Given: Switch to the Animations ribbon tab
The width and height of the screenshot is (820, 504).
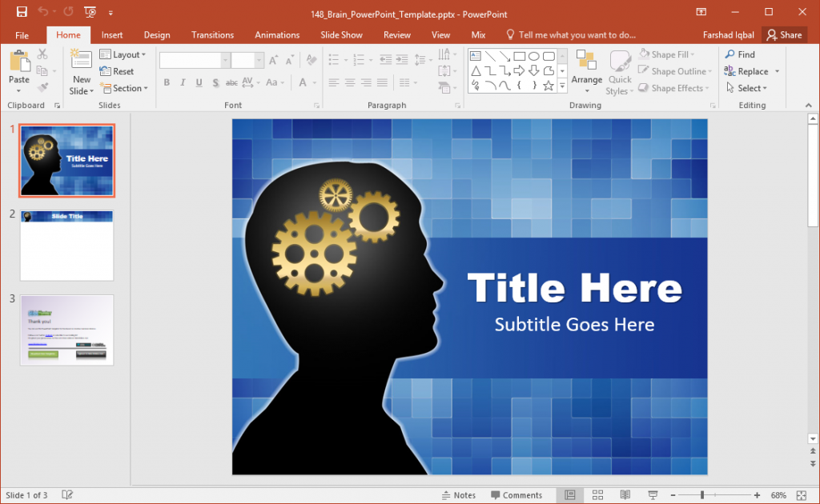Looking at the screenshot, I should point(277,34).
